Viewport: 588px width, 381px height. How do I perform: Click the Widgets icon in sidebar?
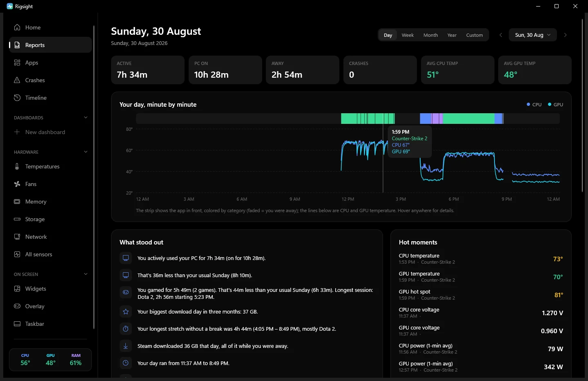coord(17,289)
